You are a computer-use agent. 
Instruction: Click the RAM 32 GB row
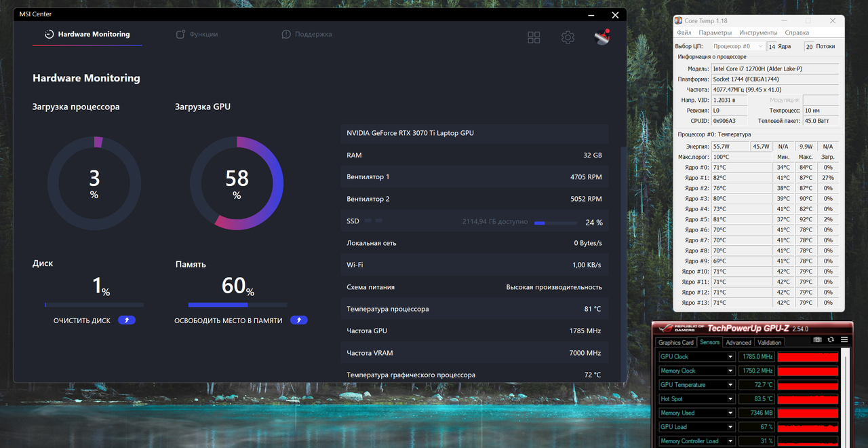click(x=475, y=155)
